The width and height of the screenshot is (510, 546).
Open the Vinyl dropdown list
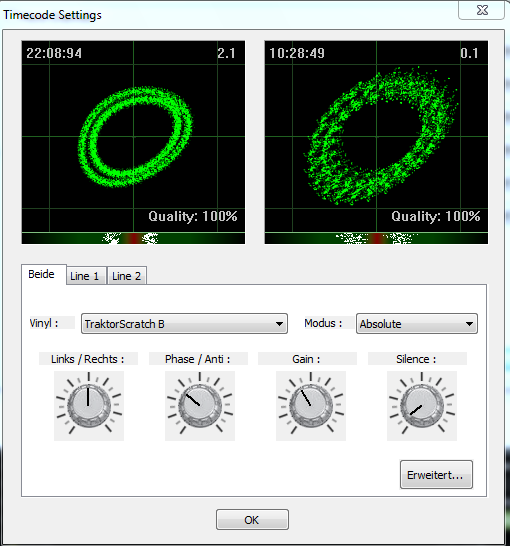(184, 324)
